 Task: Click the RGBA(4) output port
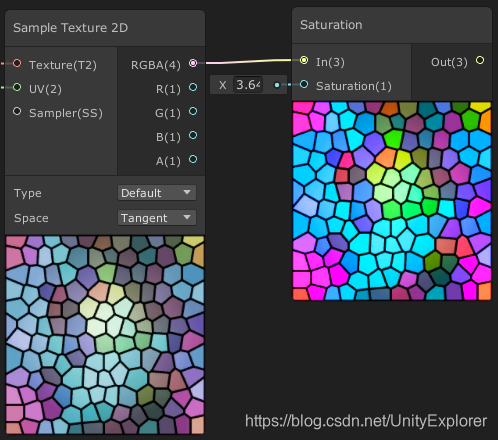193,63
